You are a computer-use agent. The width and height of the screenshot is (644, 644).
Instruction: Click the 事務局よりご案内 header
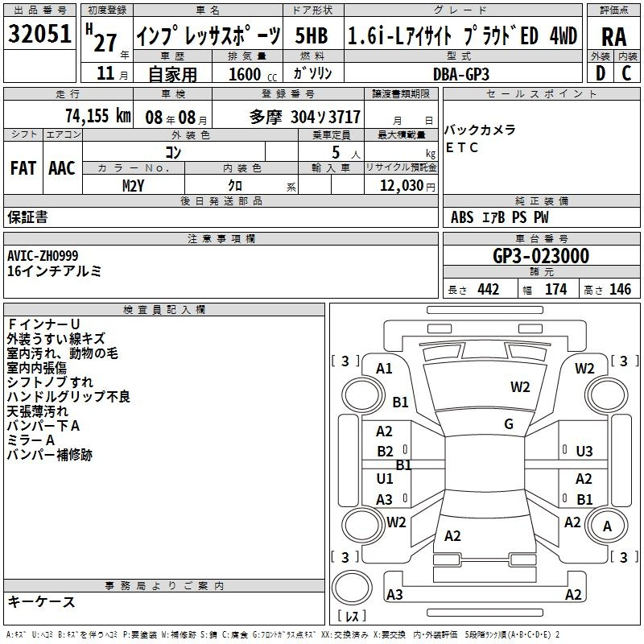tap(164, 586)
